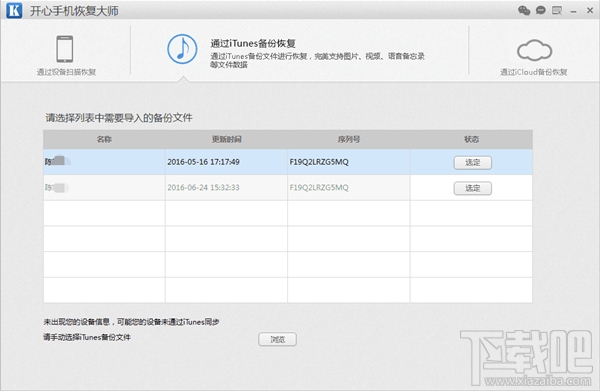Viewport: 600px width, 391px height.
Task: Click the phone device scan icon
Action: [65, 49]
